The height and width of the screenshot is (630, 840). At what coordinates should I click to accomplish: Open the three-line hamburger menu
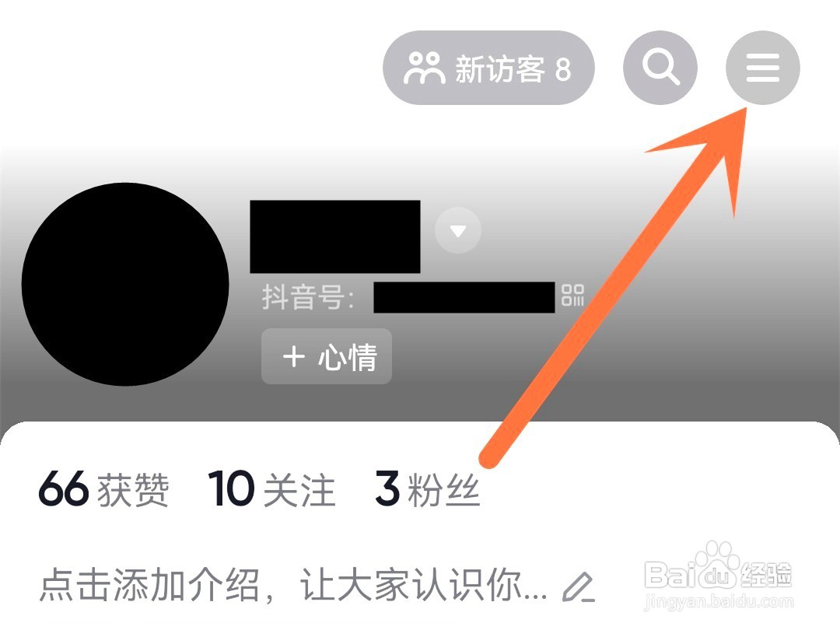[x=762, y=68]
